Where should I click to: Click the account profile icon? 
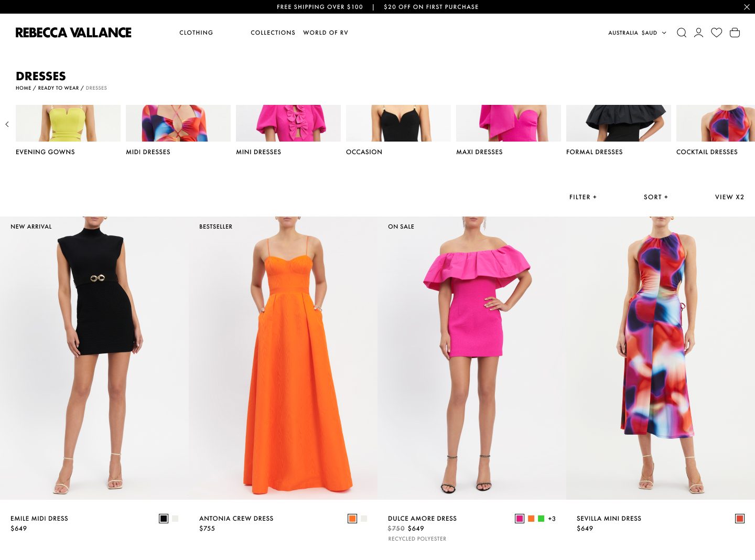tap(698, 33)
